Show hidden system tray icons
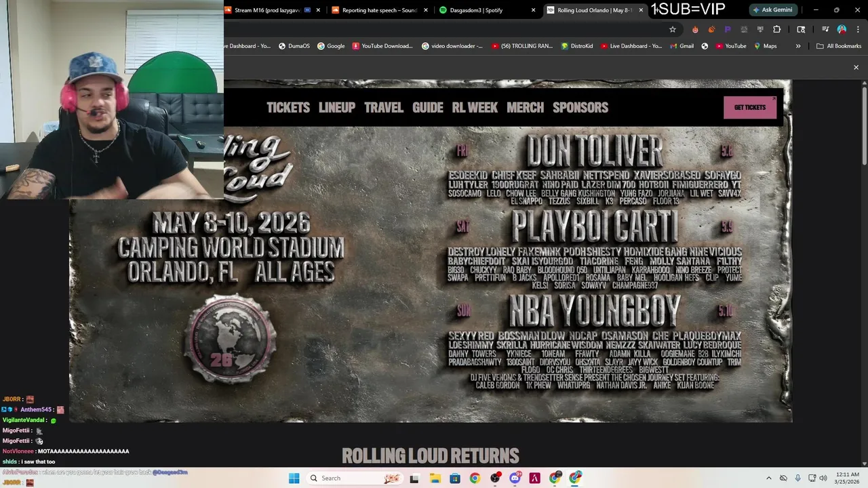 (x=768, y=478)
